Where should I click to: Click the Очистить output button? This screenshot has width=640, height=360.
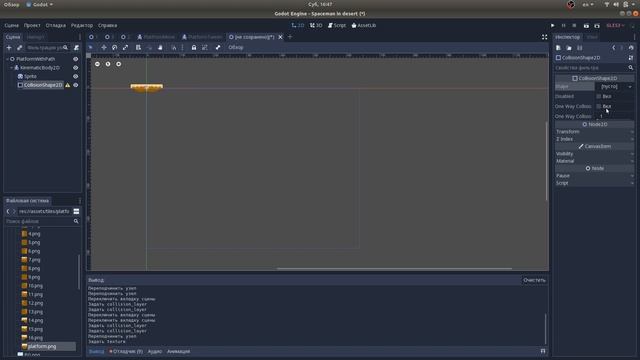coord(534,280)
